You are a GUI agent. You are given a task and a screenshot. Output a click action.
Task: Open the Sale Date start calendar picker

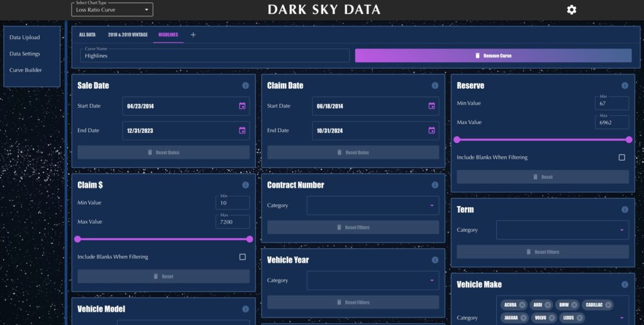click(242, 106)
